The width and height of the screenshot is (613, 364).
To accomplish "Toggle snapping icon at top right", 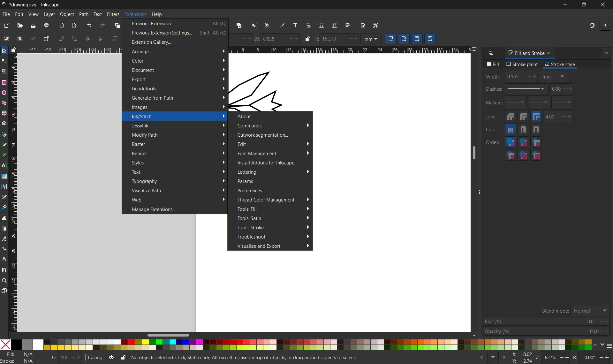I will coord(592,25).
